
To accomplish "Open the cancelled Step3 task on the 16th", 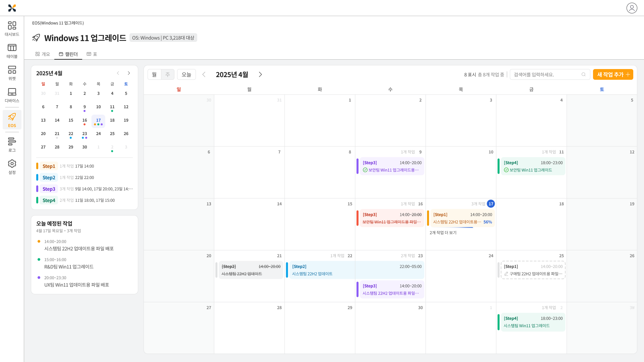I will (390, 218).
